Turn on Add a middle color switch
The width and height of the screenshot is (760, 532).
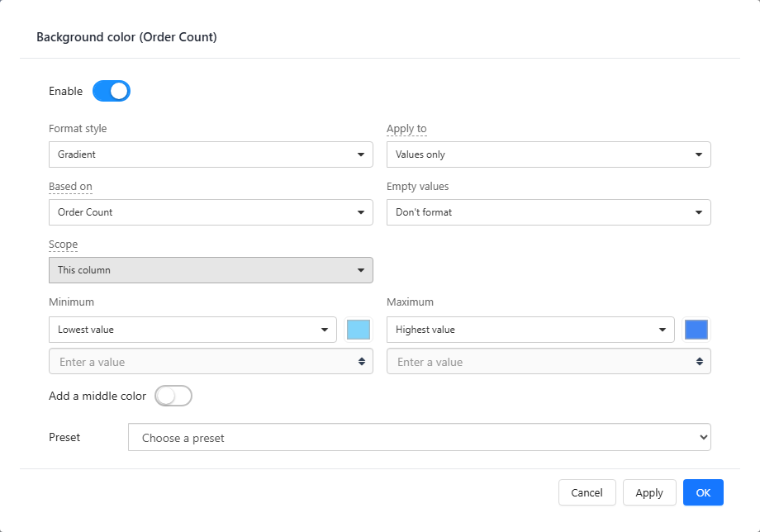173,396
